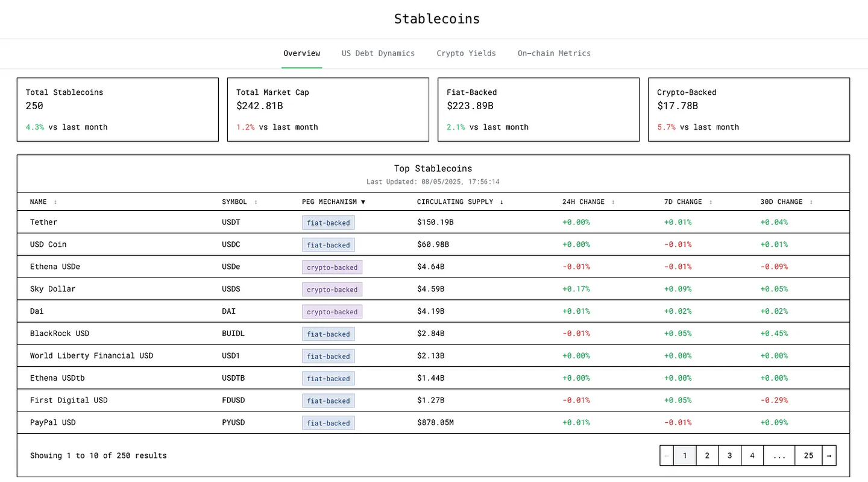868x482 pixels.
Task: Click the Tether row name
Action: click(x=44, y=222)
